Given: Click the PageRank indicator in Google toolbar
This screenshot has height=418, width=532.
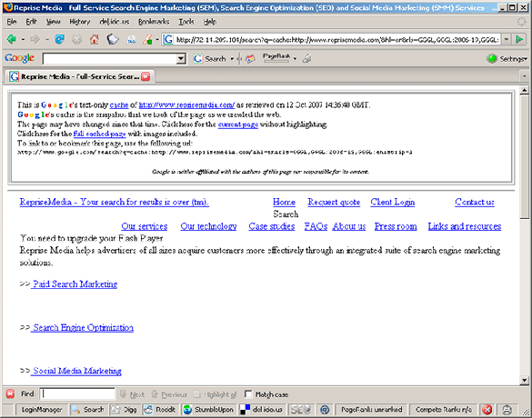Looking at the screenshot, I should [x=276, y=57].
